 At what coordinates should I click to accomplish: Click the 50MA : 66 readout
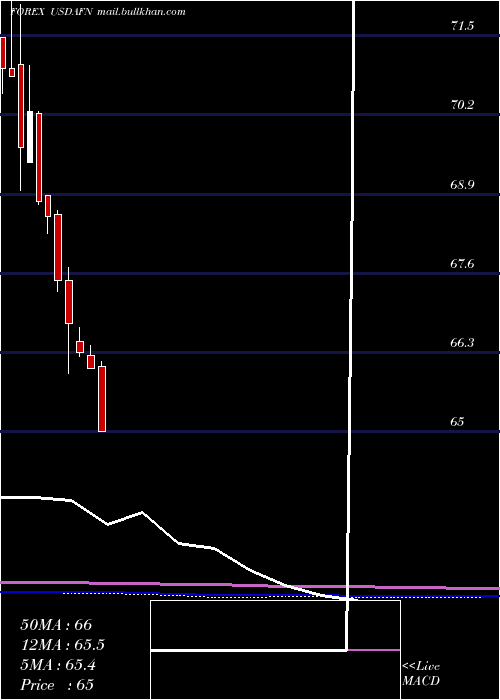tap(56, 625)
